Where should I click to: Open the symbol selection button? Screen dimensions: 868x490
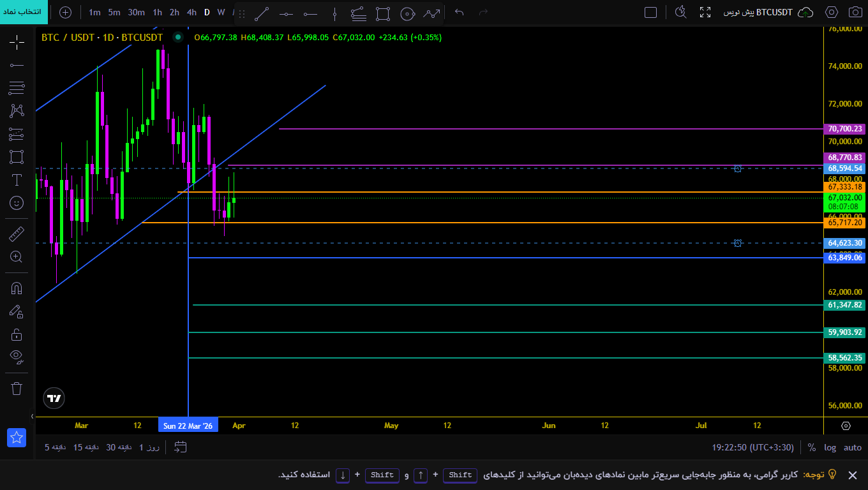click(24, 12)
